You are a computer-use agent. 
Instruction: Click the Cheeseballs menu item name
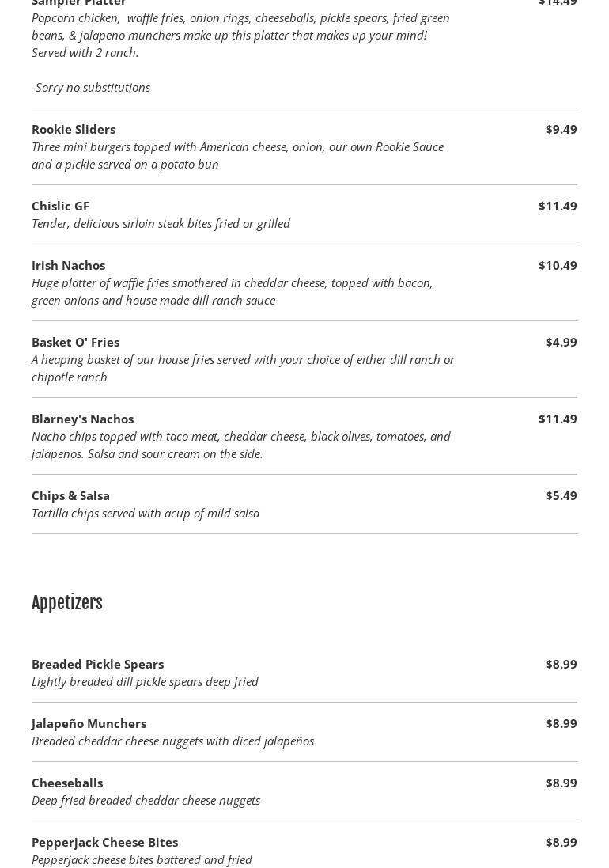67,783
